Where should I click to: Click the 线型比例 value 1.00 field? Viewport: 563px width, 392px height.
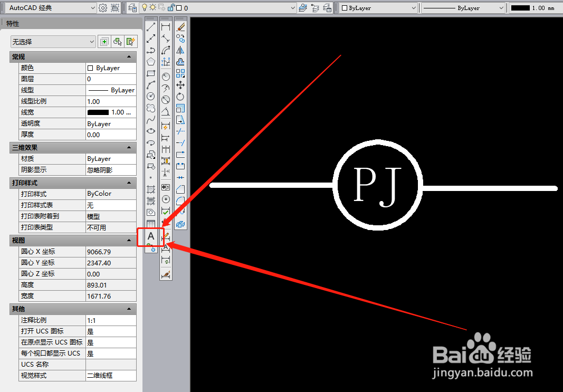[x=111, y=101]
